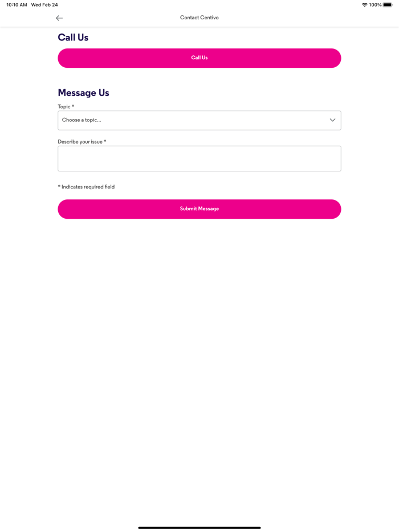This screenshot has height=532, width=399.
Task: Tap the battery icon in status bar
Action: click(388, 5)
